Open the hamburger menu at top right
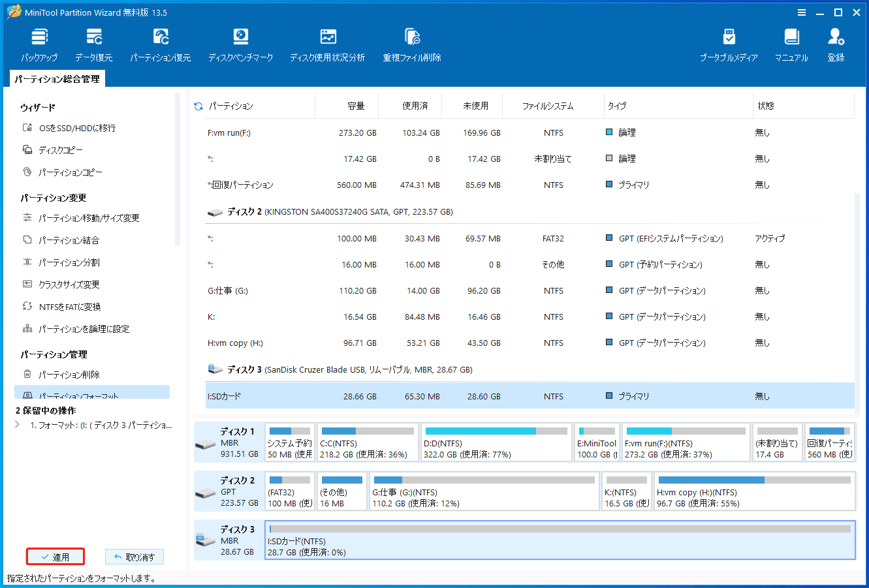 coord(801,12)
